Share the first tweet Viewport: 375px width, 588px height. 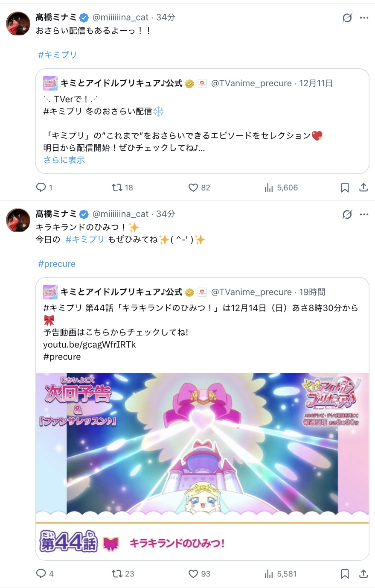pyautogui.click(x=363, y=187)
